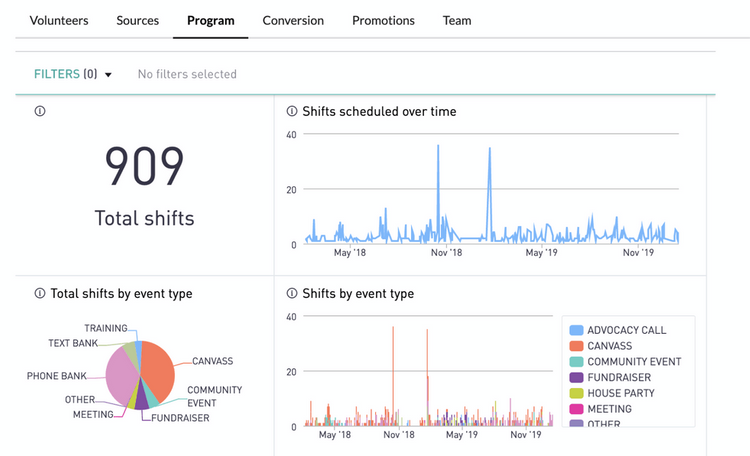The height and width of the screenshot is (456, 750).
Task: Click tallest orange bar in bar chart
Action: click(x=393, y=376)
